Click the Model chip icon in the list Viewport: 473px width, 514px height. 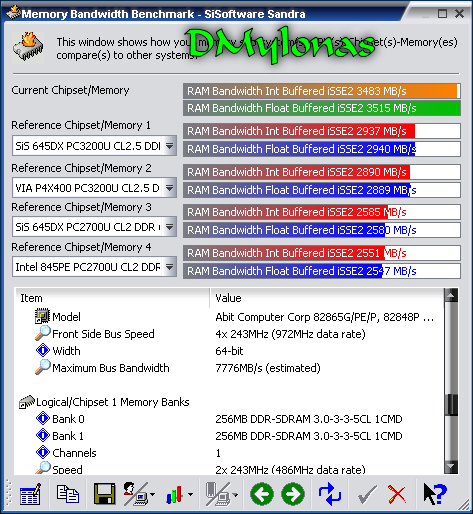coord(42,316)
